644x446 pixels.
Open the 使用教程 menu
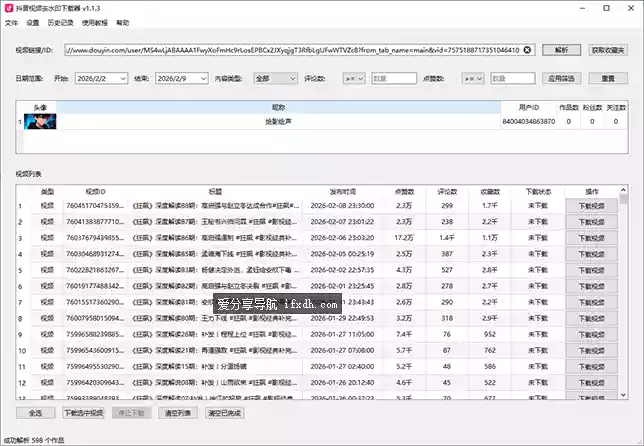tap(94, 21)
